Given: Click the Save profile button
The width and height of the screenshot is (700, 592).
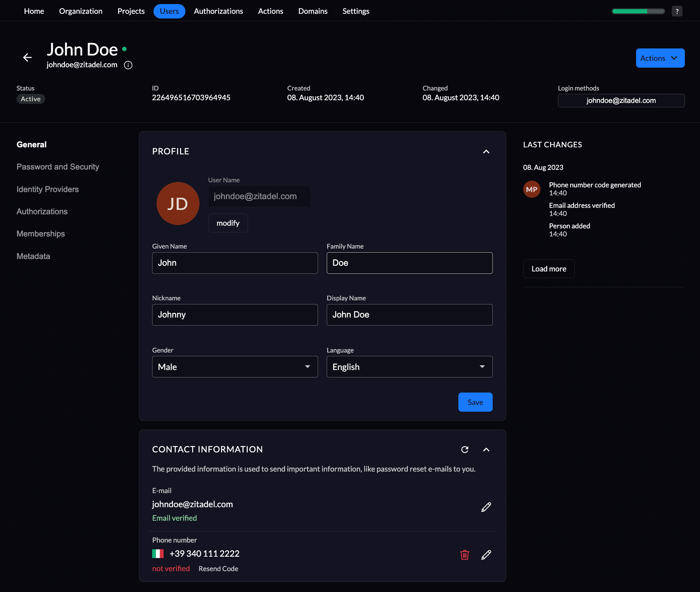Looking at the screenshot, I should click(476, 402).
